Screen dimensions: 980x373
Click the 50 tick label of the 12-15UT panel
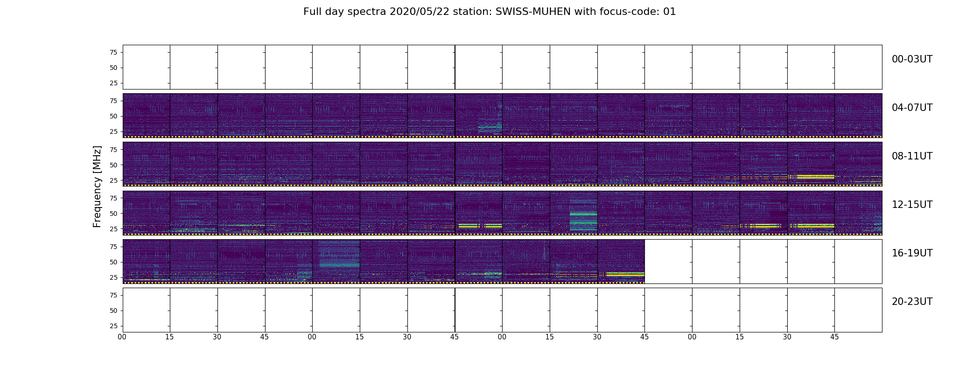coord(113,213)
